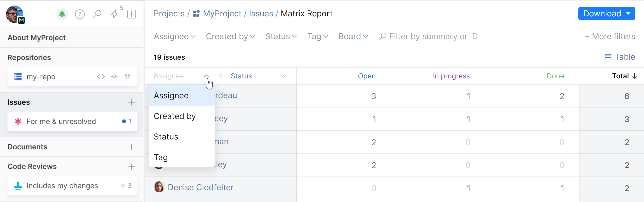Screen dimensions: 644x202
Task: Click the Filter by summary or ID field
Action: click(433, 37)
